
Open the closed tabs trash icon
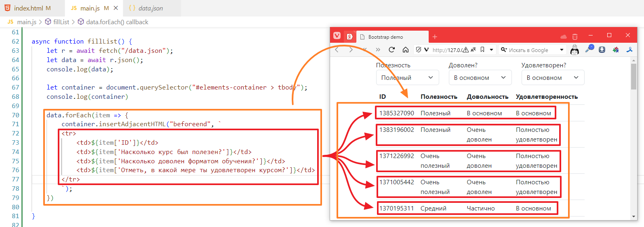click(575, 36)
